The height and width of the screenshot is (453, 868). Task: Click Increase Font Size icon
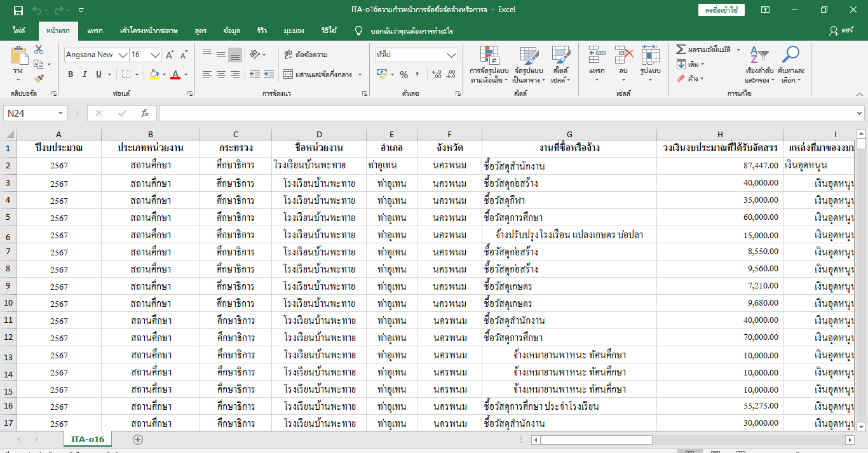[170, 55]
